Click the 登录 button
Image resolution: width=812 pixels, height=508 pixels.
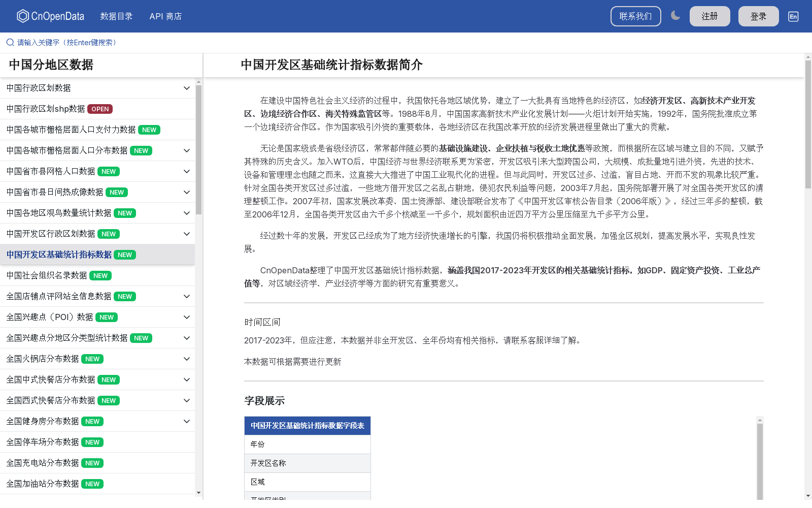(x=758, y=16)
